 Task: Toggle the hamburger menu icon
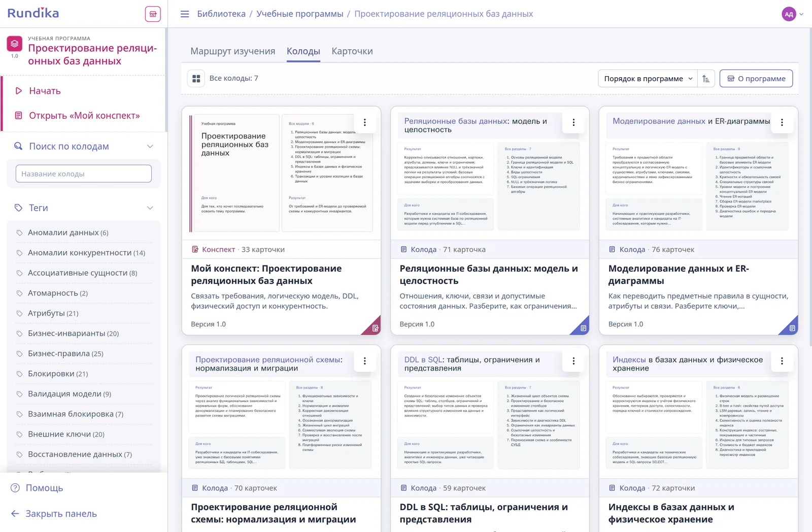point(185,14)
